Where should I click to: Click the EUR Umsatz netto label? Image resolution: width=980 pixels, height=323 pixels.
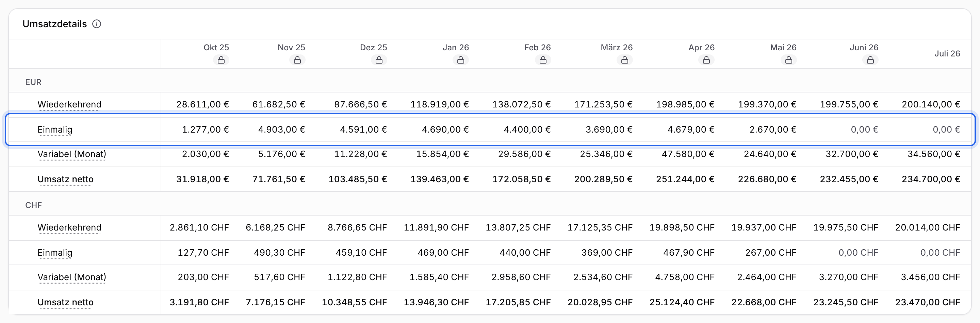(x=65, y=179)
